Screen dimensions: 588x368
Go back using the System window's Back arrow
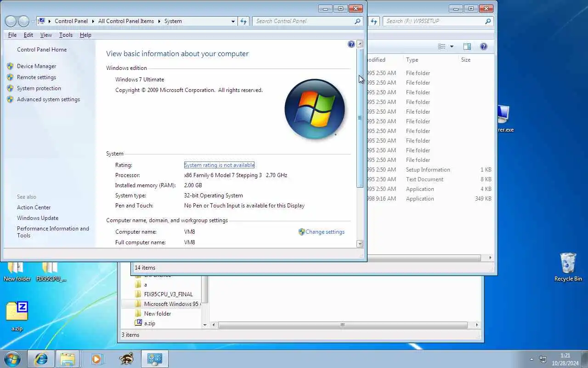pos(11,21)
